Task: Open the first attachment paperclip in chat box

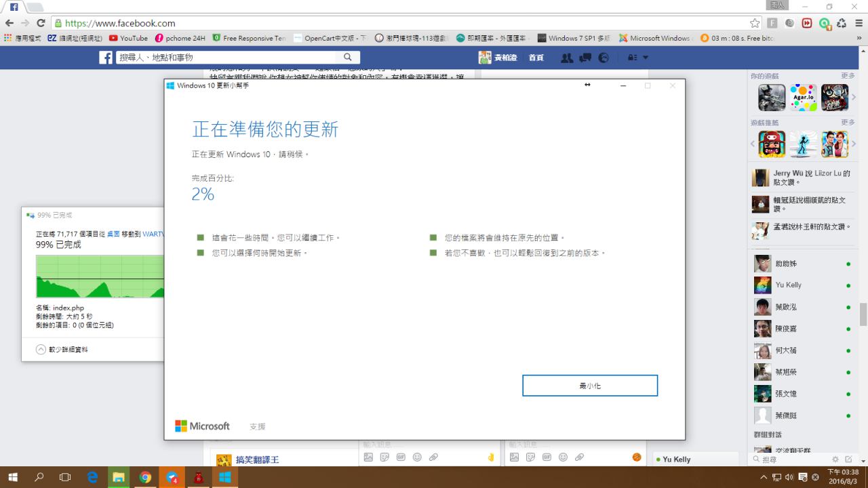Action: click(433, 457)
